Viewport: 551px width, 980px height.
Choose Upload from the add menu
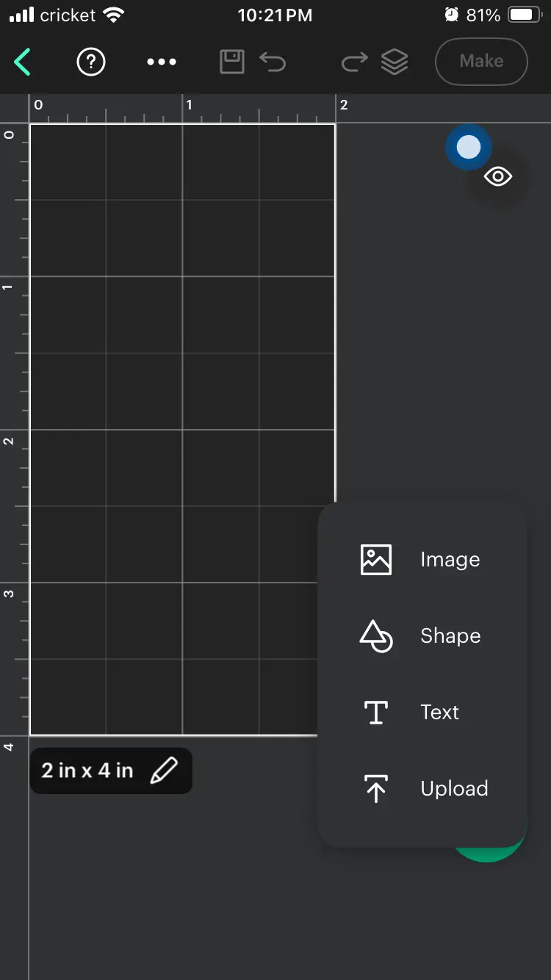coord(454,789)
